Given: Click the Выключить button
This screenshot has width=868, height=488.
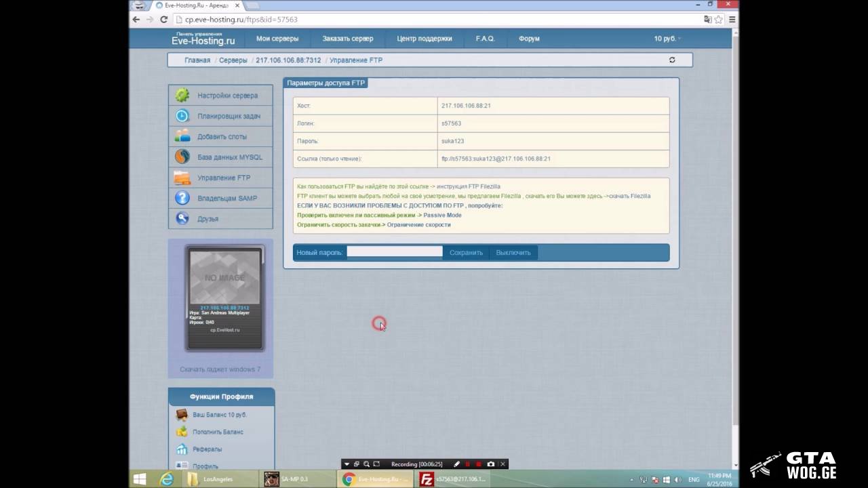Looking at the screenshot, I should point(513,253).
